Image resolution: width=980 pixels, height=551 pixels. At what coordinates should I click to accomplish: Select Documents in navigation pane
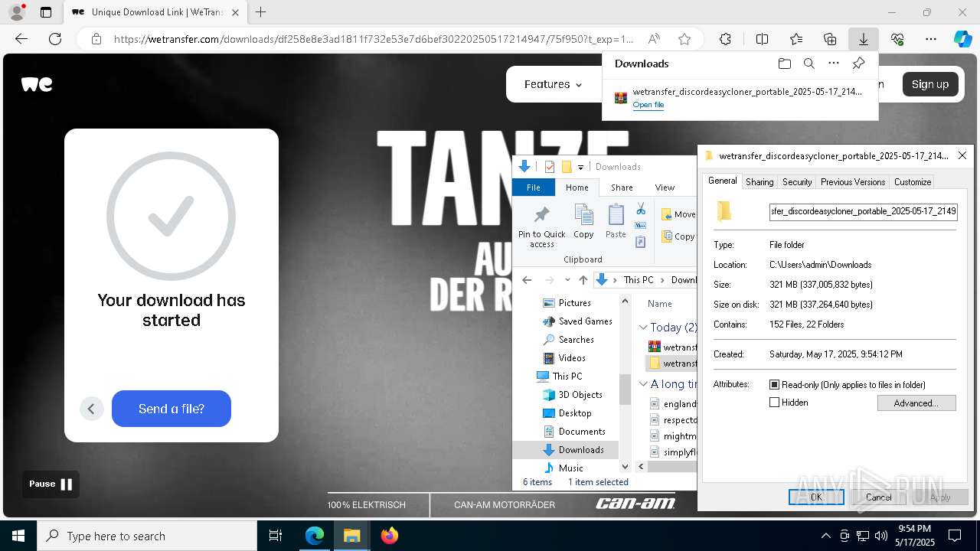[x=581, y=432]
